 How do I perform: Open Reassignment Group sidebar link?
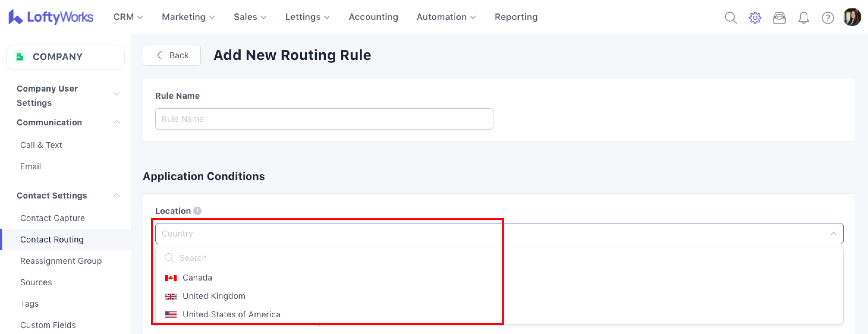pos(61,261)
